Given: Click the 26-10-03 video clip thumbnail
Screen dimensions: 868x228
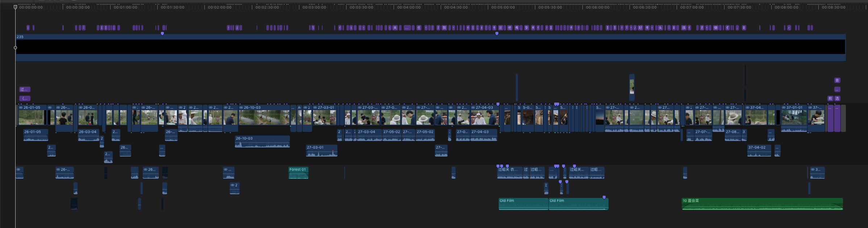Looking at the screenshot, I should (264, 117).
